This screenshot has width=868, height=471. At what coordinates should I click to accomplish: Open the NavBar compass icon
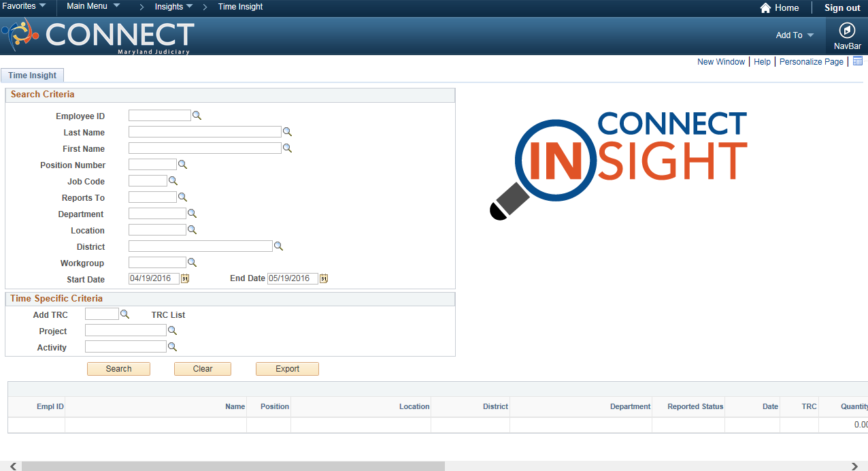pos(847,31)
